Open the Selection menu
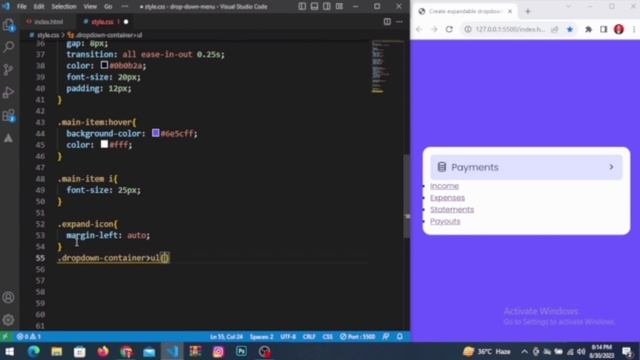Screen dimensions: 640x360 tap(64, 7)
